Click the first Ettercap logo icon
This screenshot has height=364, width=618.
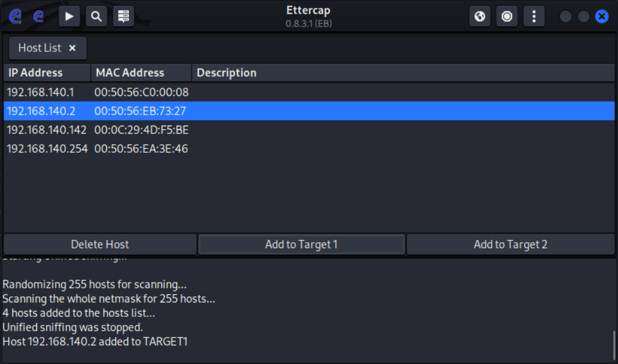[14, 16]
